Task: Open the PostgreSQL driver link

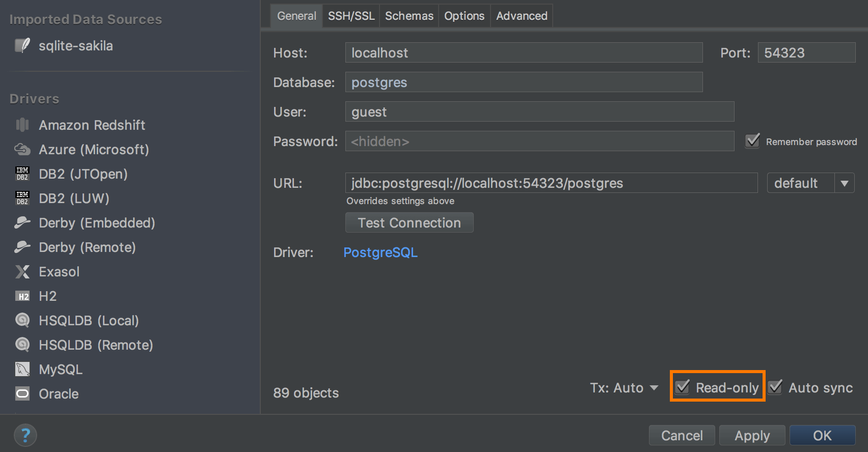Action: coord(381,252)
